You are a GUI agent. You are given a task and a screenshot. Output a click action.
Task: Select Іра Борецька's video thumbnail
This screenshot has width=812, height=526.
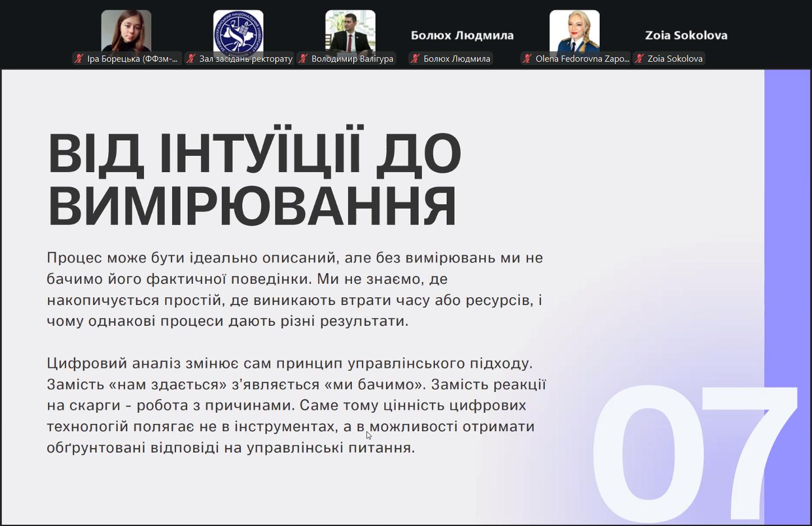point(126,31)
